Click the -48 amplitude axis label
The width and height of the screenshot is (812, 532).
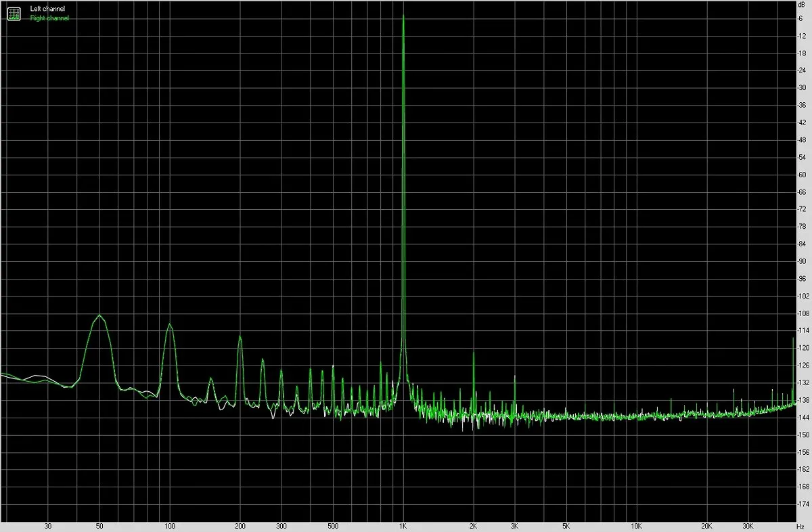(802, 139)
